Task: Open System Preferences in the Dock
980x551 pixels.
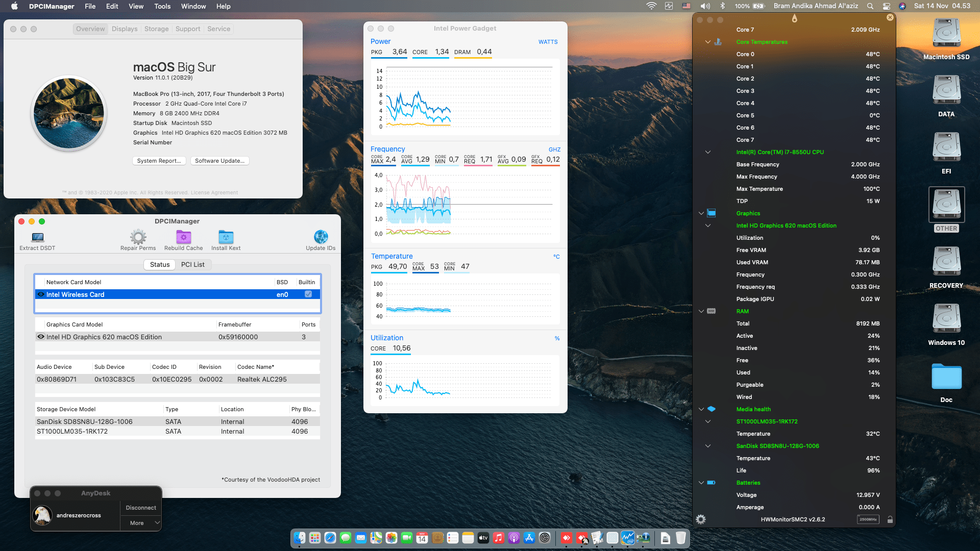Action: point(545,538)
